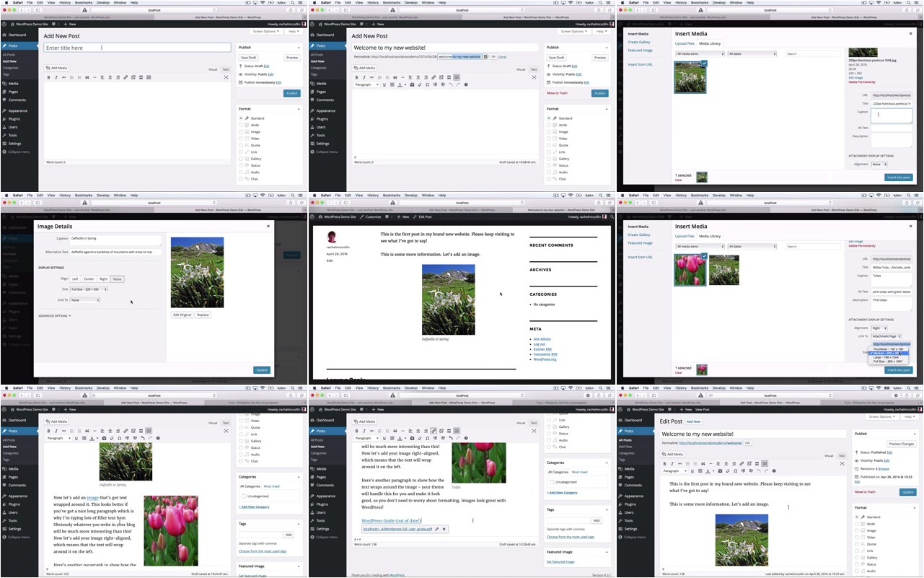Click pencil edit icon on the WordPress Guide link toolbar
This screenshot has height=578, width=924.
[x=436, y=529]
